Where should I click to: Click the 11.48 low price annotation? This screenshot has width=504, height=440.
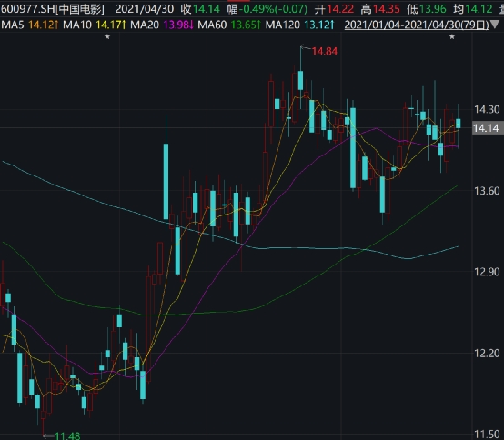67,435
